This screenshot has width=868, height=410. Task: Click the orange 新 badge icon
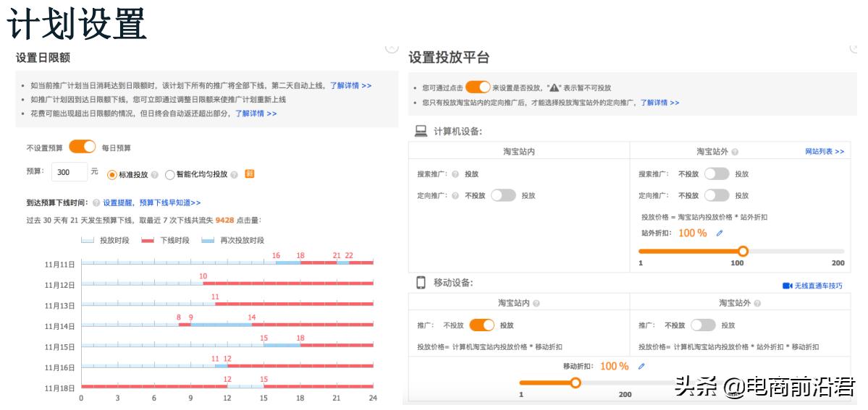pos(250,174)
